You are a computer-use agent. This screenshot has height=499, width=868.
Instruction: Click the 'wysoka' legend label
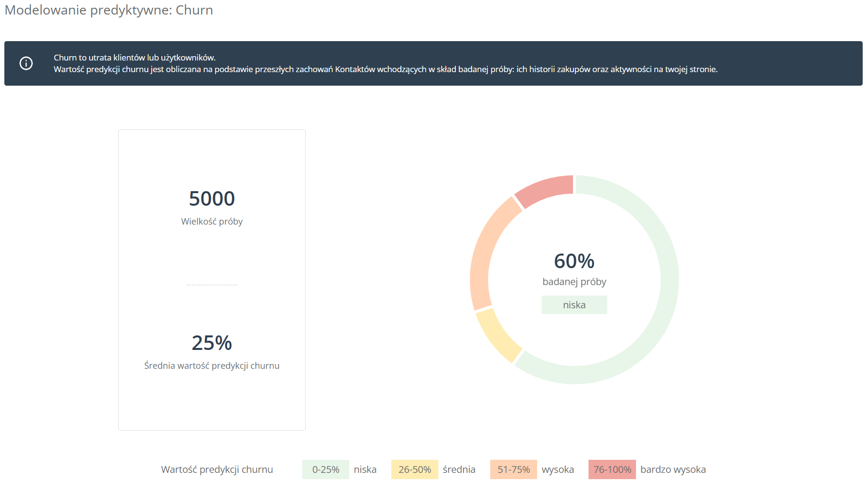[558, 469]
